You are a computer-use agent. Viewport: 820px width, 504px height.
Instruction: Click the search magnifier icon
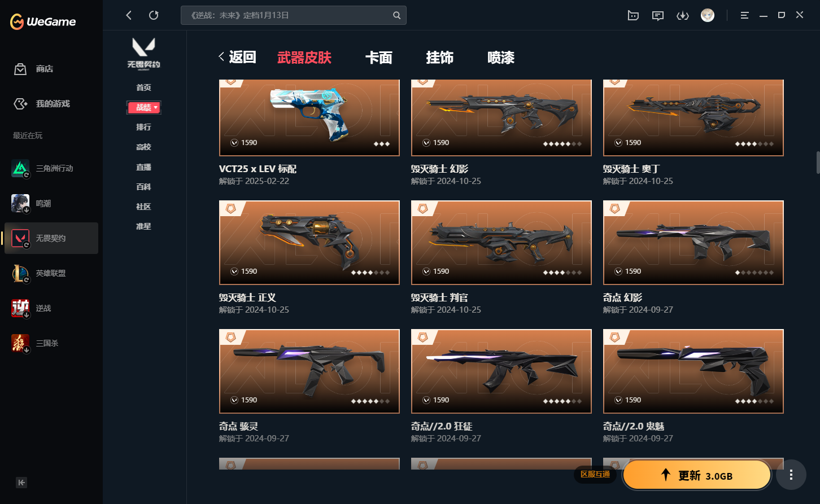click(x=397, y=15)
